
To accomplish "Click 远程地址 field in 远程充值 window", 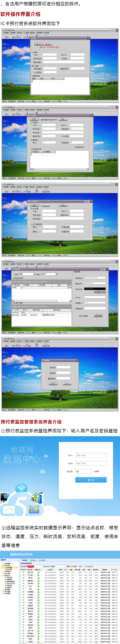I will tap(95, 278).
